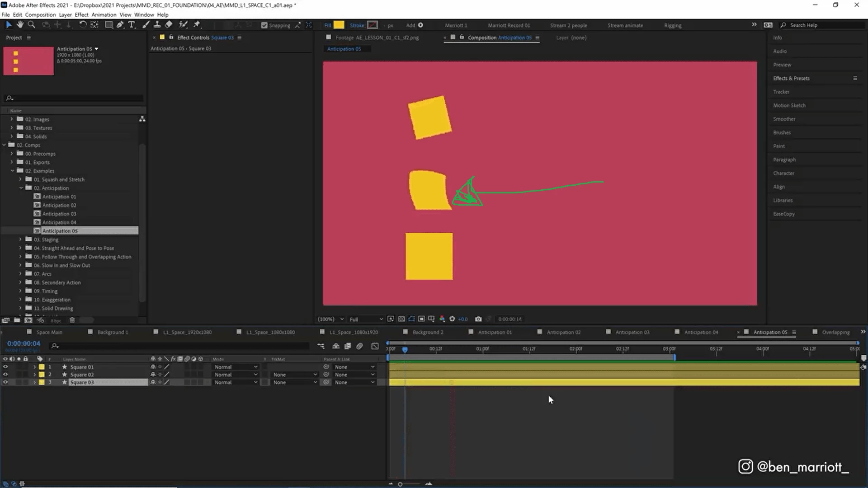Image resolution: width=868 pixels, height=488 pixels.
Task: Click the Align panel label
Action: (778, 187)
